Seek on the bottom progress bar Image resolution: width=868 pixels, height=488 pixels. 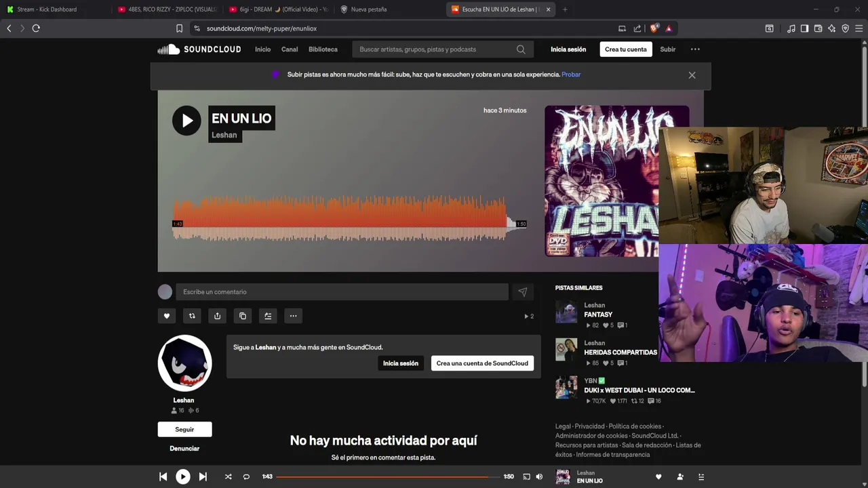pos(387,477)
